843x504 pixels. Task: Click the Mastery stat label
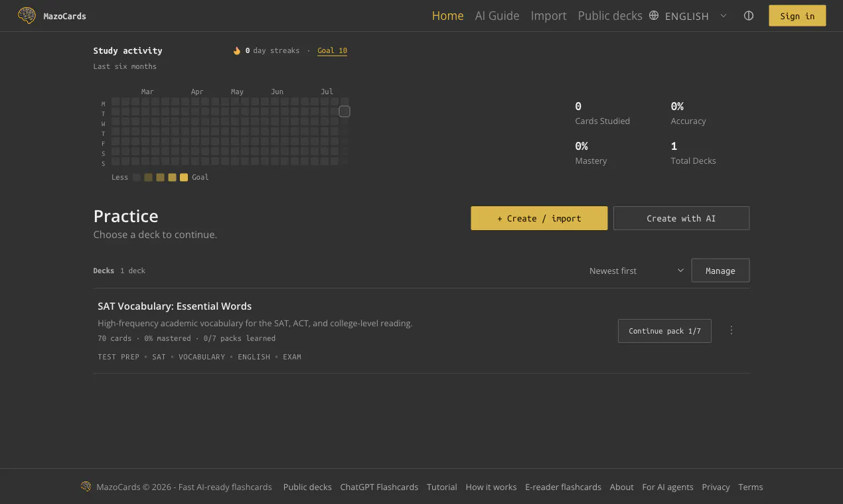[x=591, y=160]
